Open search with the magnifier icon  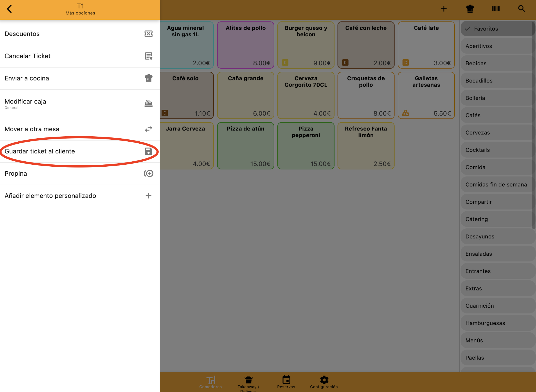point(522,9)
